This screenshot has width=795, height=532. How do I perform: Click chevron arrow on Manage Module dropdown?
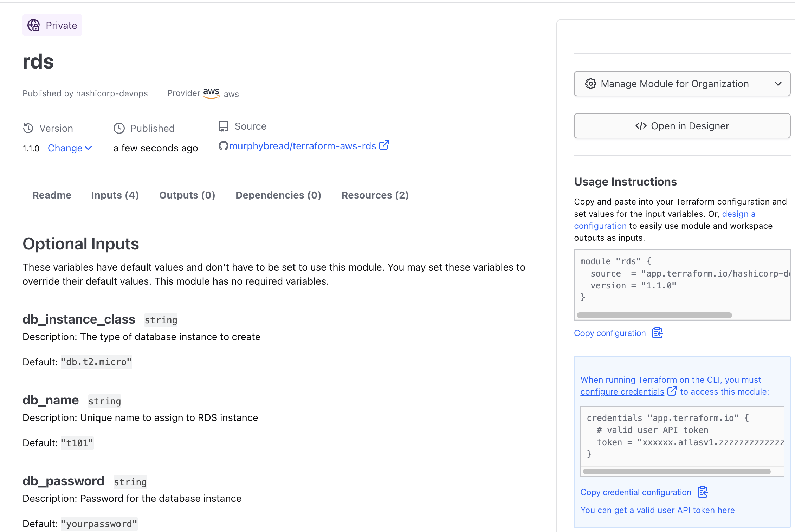[778, 84]
